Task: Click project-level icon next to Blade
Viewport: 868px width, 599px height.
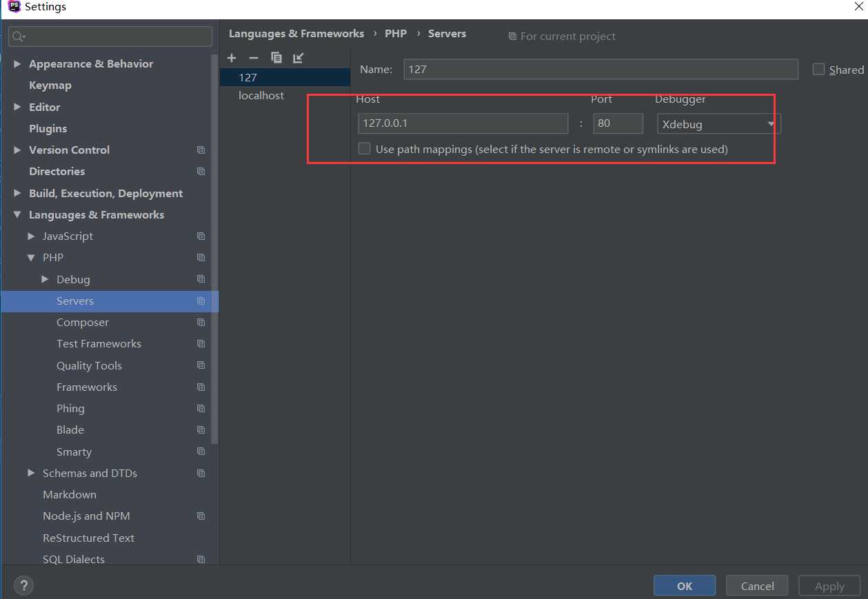Action: click(x=201, y=430)
